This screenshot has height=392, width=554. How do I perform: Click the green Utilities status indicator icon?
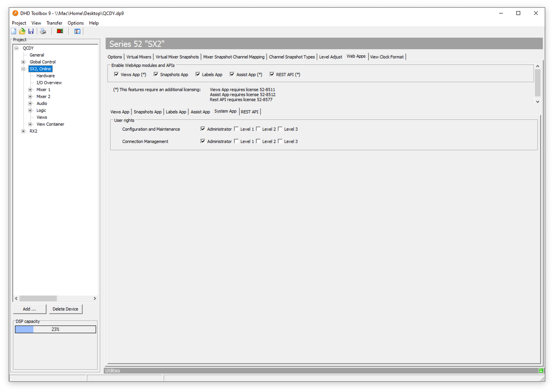(x=541, y=370)
